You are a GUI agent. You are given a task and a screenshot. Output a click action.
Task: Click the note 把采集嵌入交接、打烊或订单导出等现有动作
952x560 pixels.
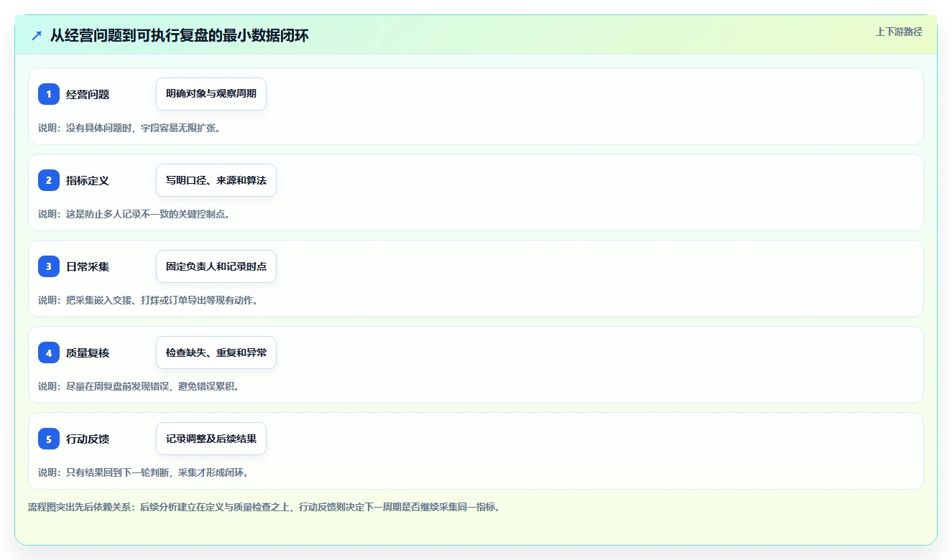[x=148, y=300]
